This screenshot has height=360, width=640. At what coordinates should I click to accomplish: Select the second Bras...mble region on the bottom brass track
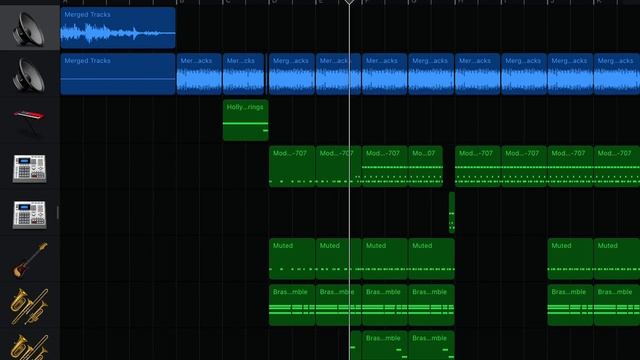coord(431,345)
